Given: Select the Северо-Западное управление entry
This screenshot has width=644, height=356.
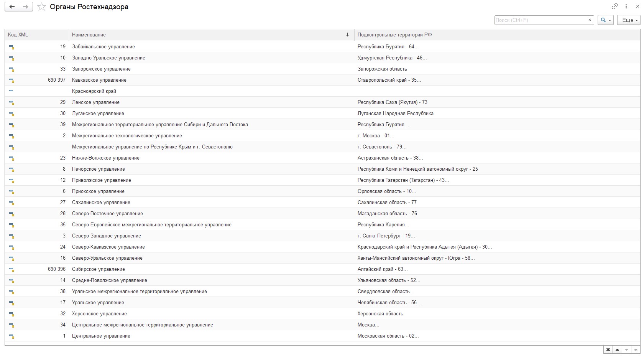Looking at the screenshot, I should pos(107,236).
